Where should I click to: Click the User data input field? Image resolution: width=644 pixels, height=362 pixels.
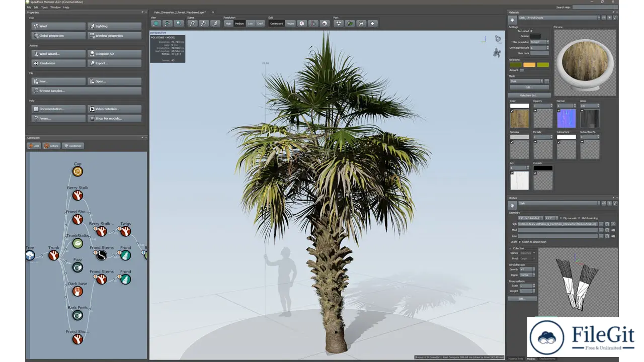(540, 53)
